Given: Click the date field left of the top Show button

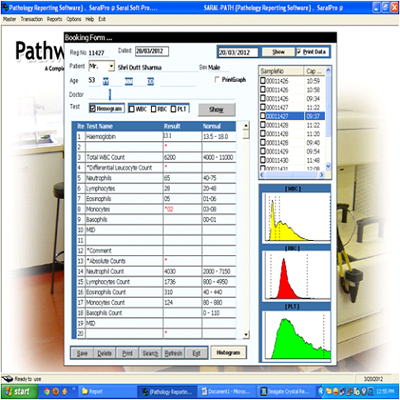Looking at the screenshot, I should click(x=238, y=53).
